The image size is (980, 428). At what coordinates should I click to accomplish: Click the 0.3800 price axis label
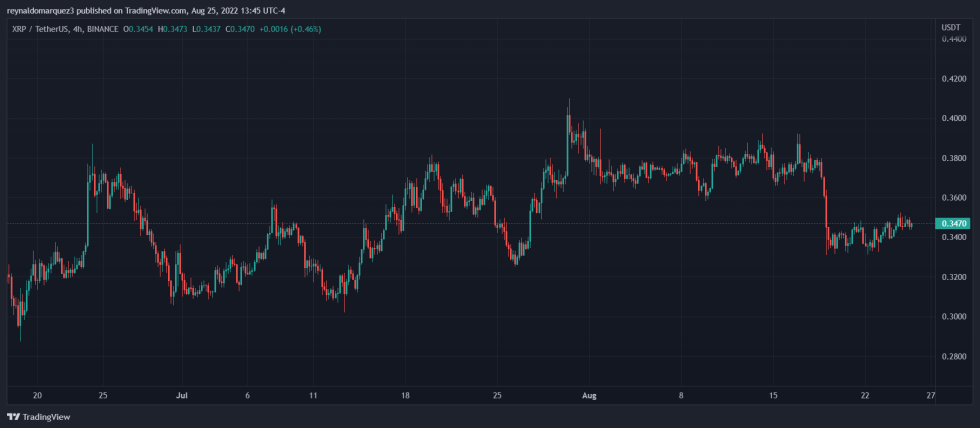(x=952, y=158)
